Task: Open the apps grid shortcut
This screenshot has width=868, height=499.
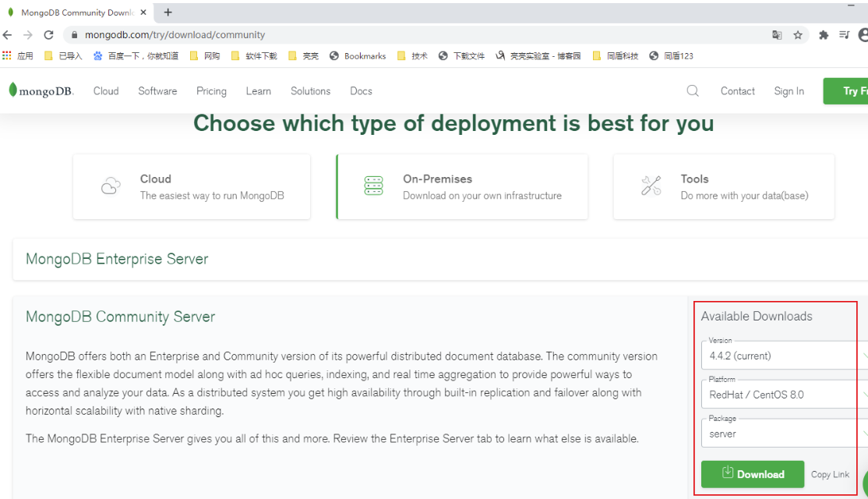Action: click(x=18, y=56)
